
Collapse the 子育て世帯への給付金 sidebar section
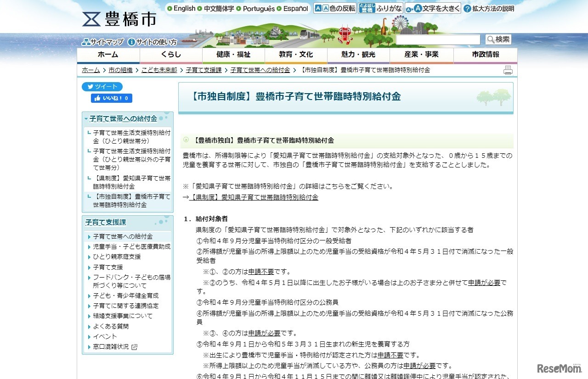tap(86, 119)
